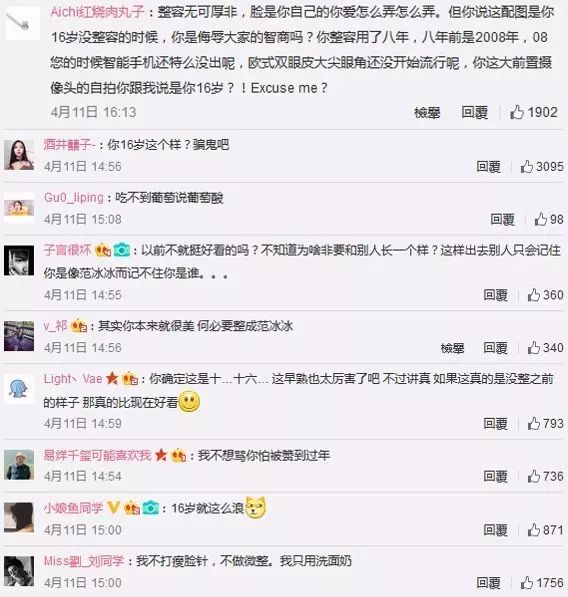The height and width of the screenshot is (597, 568).
Task: Like Gu0_liping's comment with 98 likes
Action: tap(541, 219)
